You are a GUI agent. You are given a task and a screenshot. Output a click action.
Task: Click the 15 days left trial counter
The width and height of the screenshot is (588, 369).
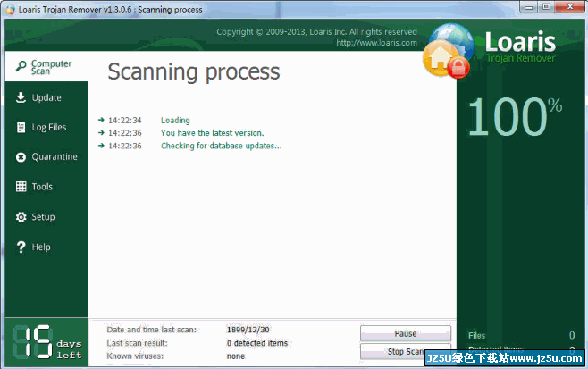(x=46, y=342)
